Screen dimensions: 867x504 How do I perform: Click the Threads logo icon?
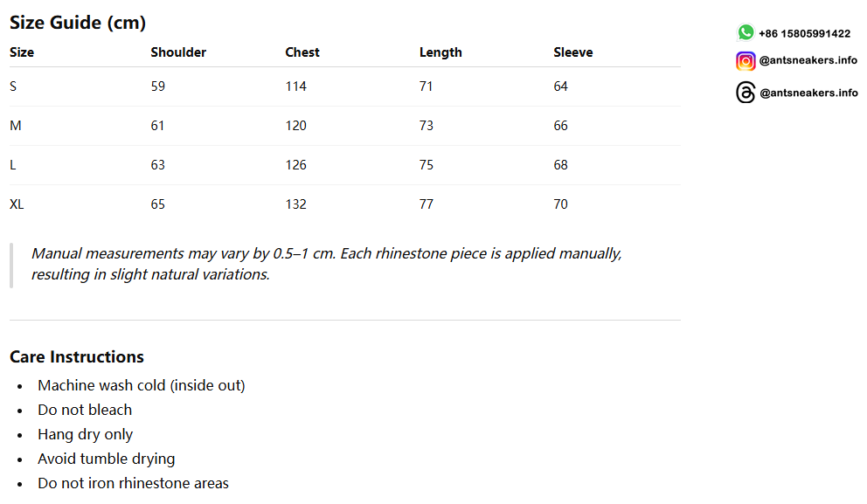pyautogui.click(x=746, y=93)
